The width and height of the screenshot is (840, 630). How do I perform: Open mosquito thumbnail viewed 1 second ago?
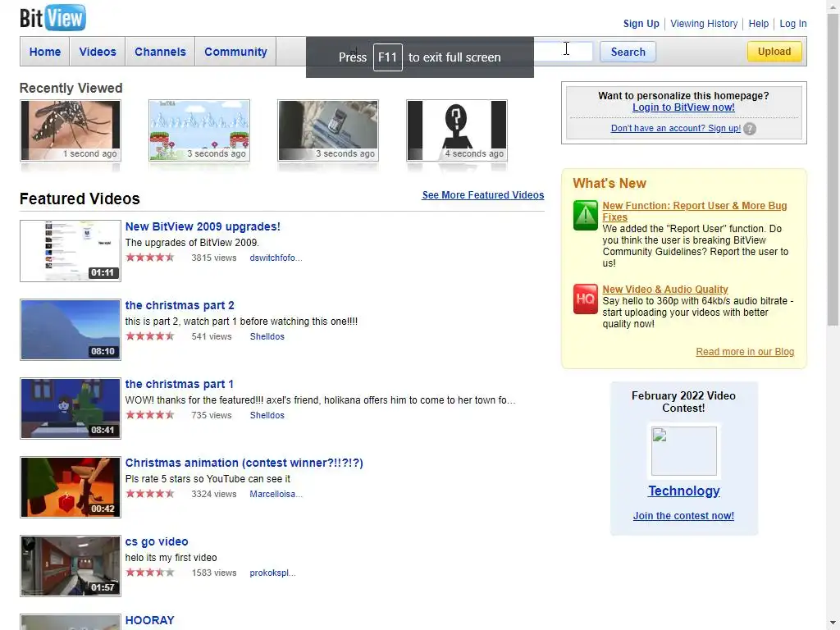[x=71, y=130]
